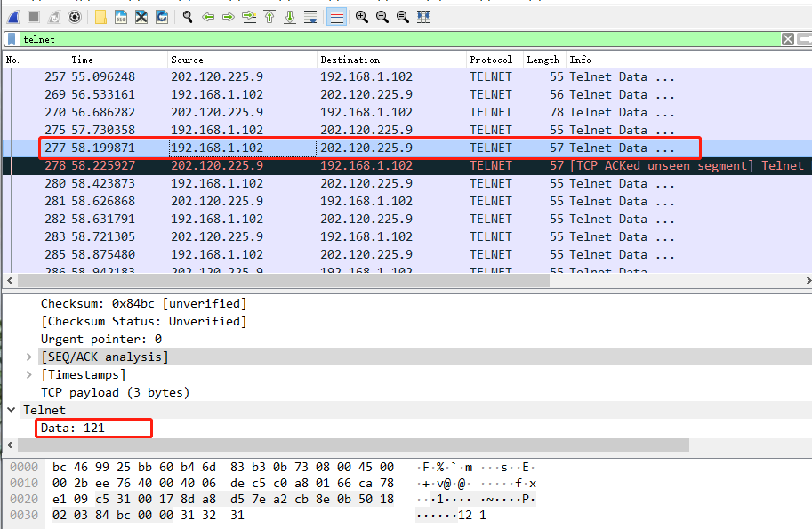Click the restart capture icon
The image size is (812, 529).
click(54, 17)
